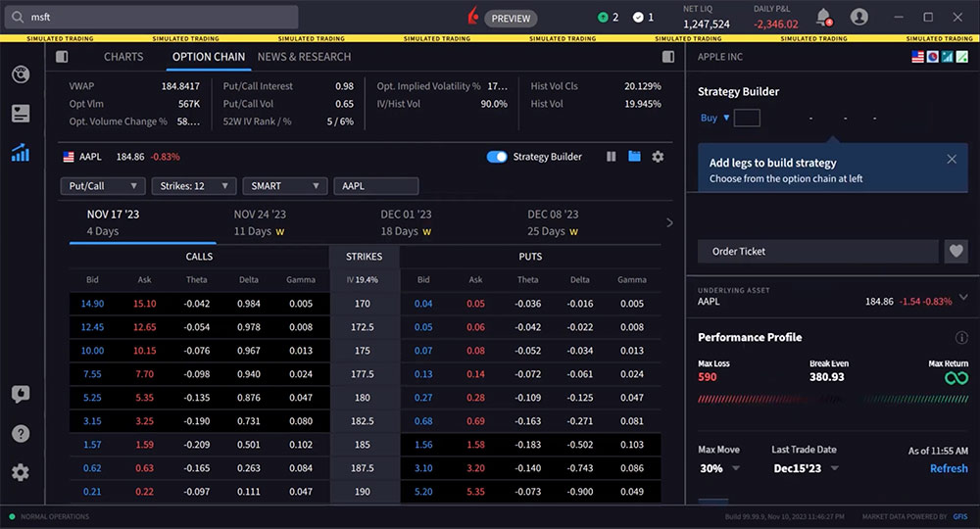
Task: Open the user account avatar
Action: [859, 17]
